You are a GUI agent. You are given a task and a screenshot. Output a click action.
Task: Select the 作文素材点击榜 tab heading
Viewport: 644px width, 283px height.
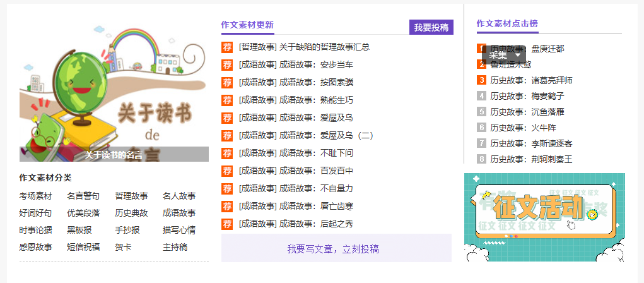[x=507, y=23]
